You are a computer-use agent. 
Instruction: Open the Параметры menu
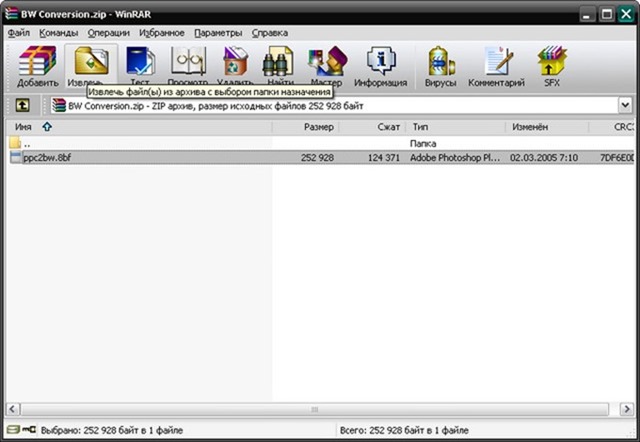click(218, 33)
